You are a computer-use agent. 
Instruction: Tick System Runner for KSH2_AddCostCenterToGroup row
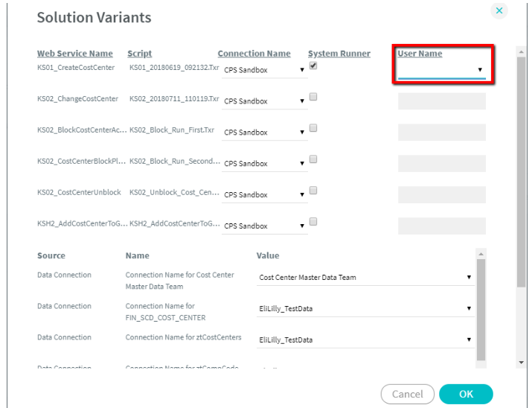click(x=313, y=222)
